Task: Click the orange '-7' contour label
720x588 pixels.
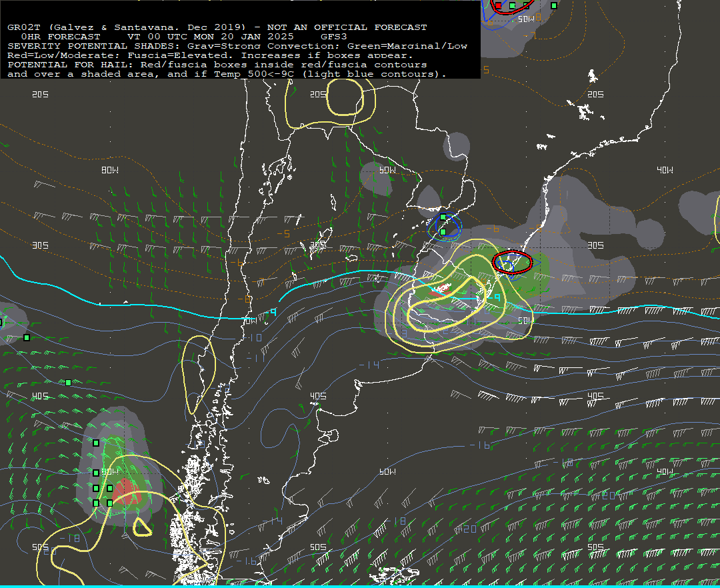Action: [258, 281]
